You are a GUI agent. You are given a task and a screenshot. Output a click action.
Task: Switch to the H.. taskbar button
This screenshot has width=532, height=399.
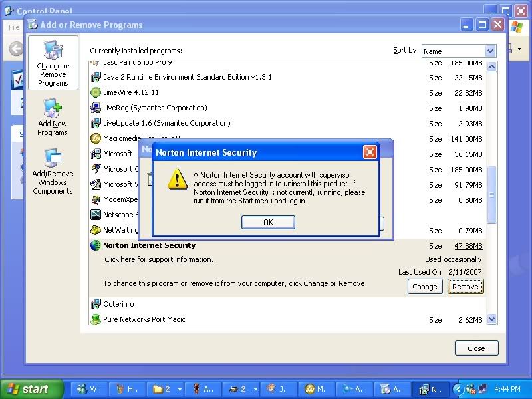point(128,389)
